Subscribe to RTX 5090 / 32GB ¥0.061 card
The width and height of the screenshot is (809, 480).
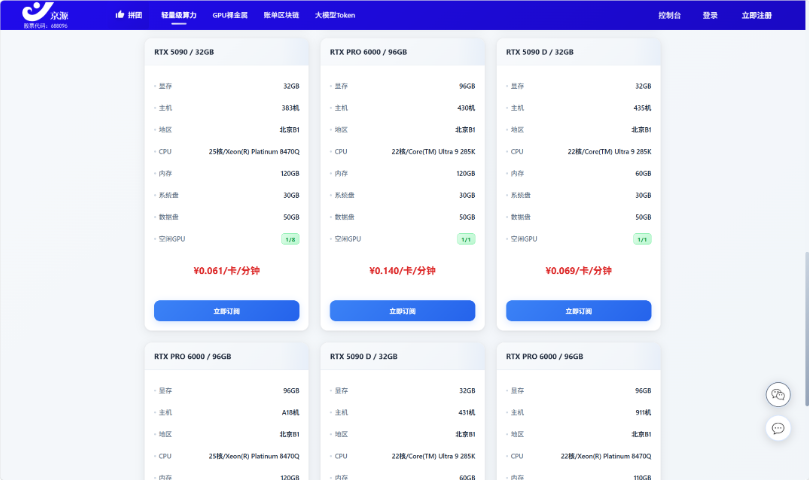[x=226, y=311]
